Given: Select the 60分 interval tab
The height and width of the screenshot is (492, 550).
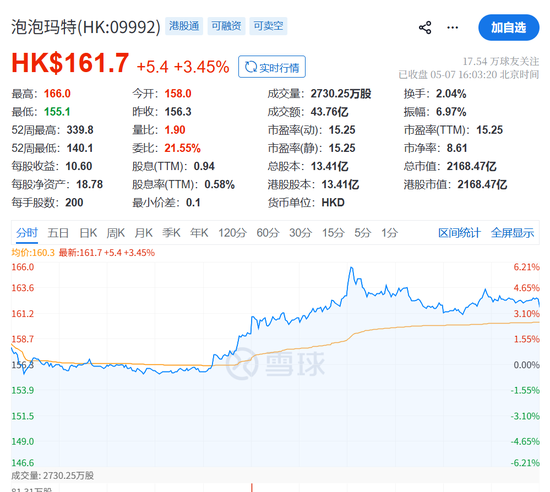Looking at the screenshot, I should (x=268, y=232).
